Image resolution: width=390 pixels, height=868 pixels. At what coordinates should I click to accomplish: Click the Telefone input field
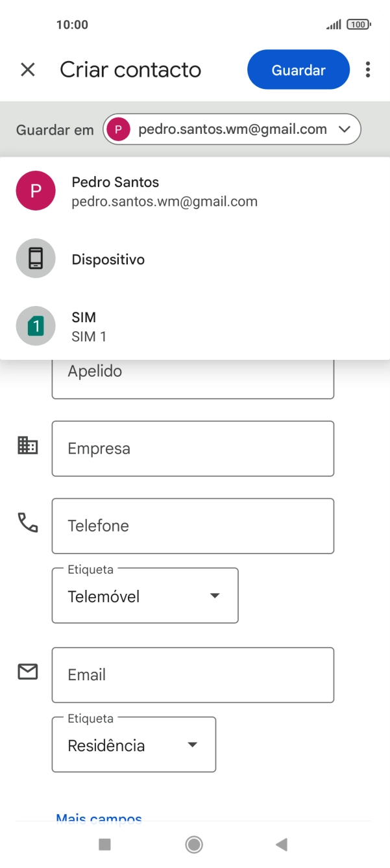192,526
